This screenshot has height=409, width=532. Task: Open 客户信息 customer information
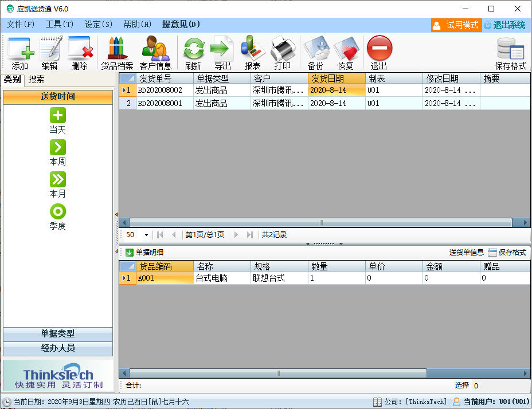[x=155, y=52]
